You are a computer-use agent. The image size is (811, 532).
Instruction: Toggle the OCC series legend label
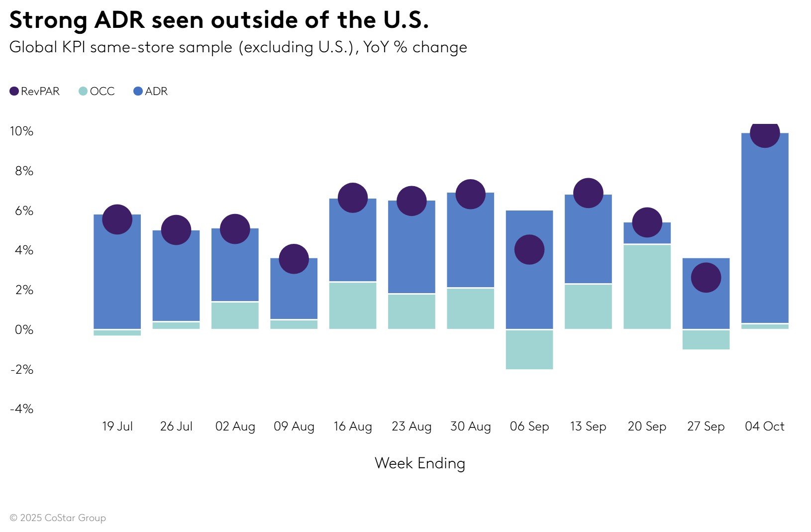(x=102, y=92)
